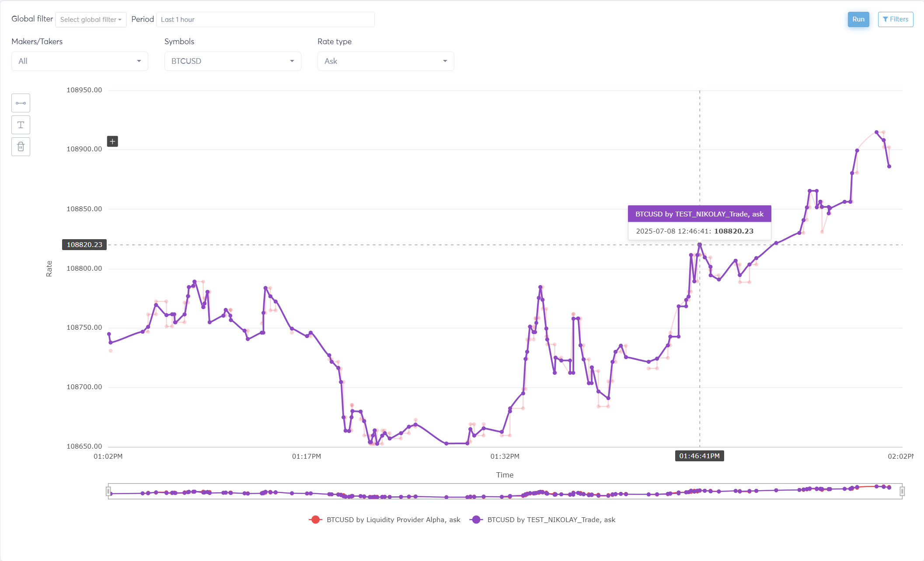Screen dimensions: 924x561
Task: Select the text annotation tool icon
Action: [21, 125]
